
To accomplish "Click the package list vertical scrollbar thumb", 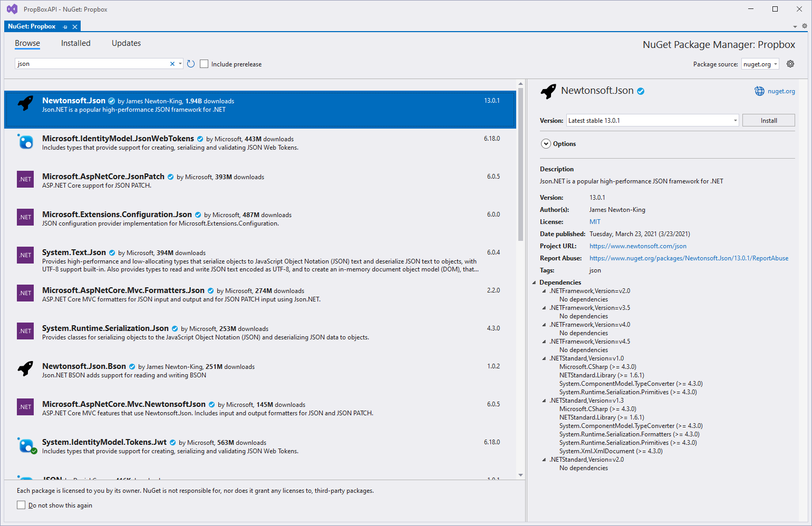I will click(x=520, y=163).
